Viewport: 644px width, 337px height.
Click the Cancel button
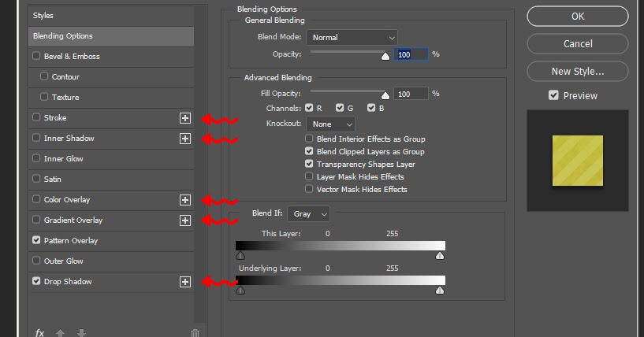point(578,44)
